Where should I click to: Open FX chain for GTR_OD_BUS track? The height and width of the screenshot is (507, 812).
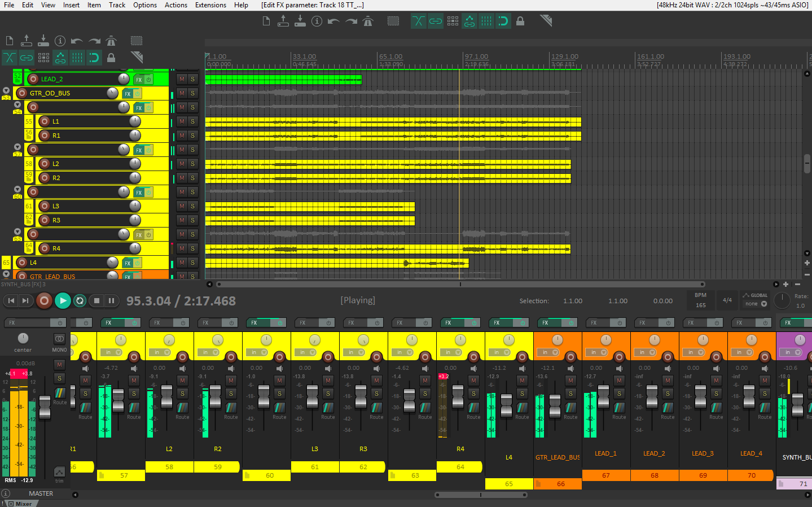coord(128,93)
